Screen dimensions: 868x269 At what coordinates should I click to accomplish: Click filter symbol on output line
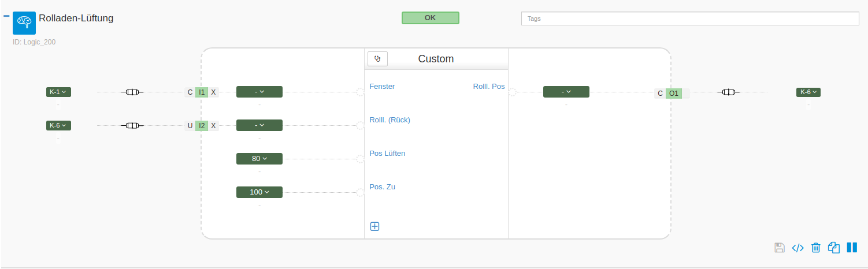(x=729, y=92)
